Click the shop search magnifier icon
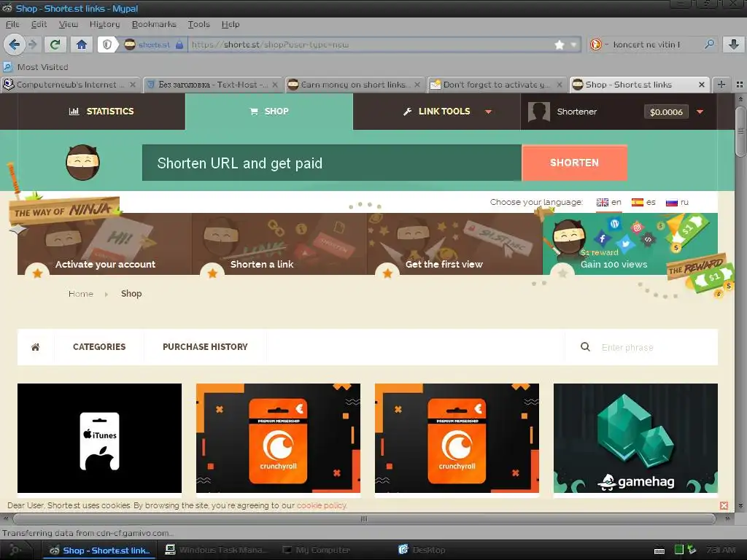 (x=585, y=347)
